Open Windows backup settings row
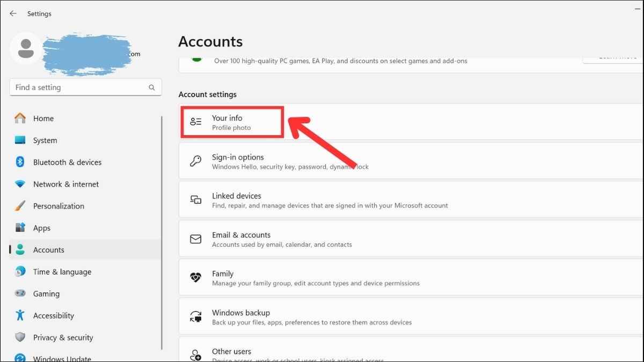The height and width of the screenshot is (362, 644). tap(410, 316)
